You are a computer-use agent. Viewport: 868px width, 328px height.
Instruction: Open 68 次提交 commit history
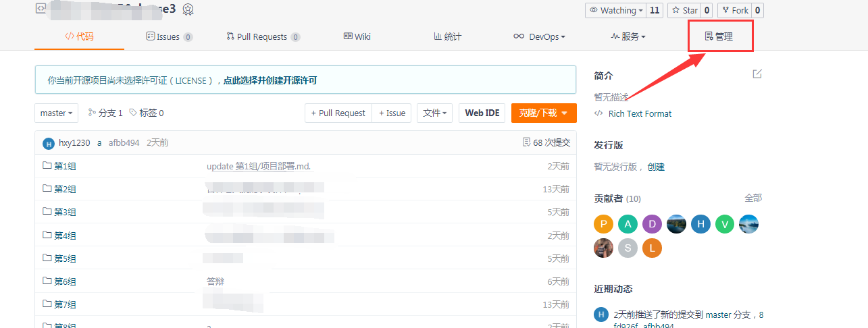(546, 142)
